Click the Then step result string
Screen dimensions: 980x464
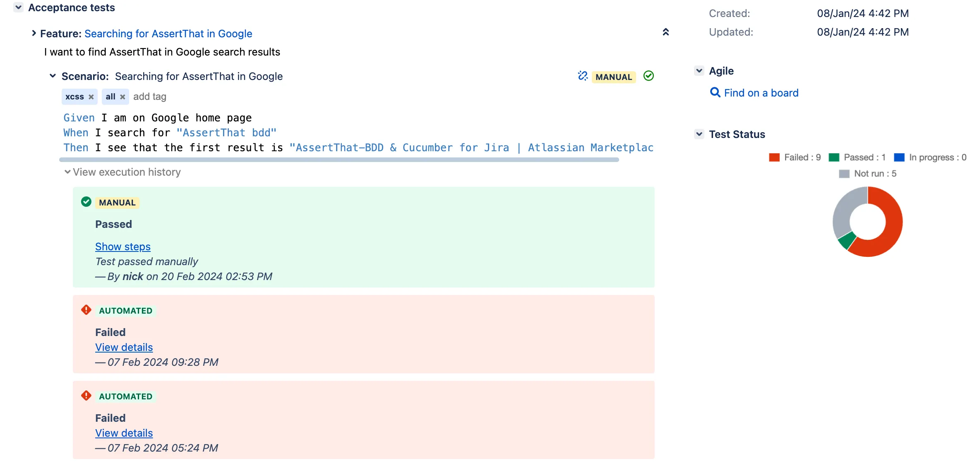pos(471,147)
